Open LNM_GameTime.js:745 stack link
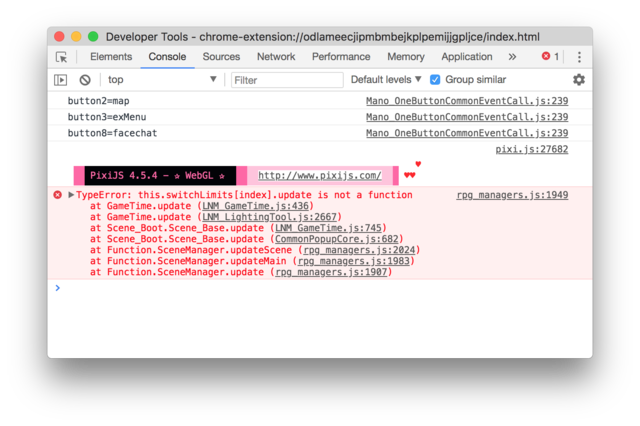Image resolution: width=640 pixels, height=426 pixels. coord(329,228)
